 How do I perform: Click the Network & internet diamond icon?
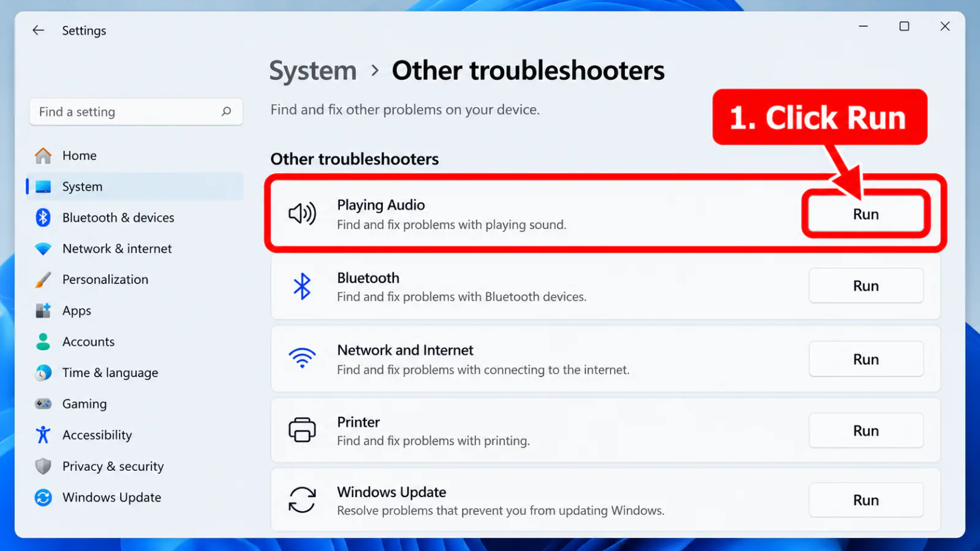43,249
